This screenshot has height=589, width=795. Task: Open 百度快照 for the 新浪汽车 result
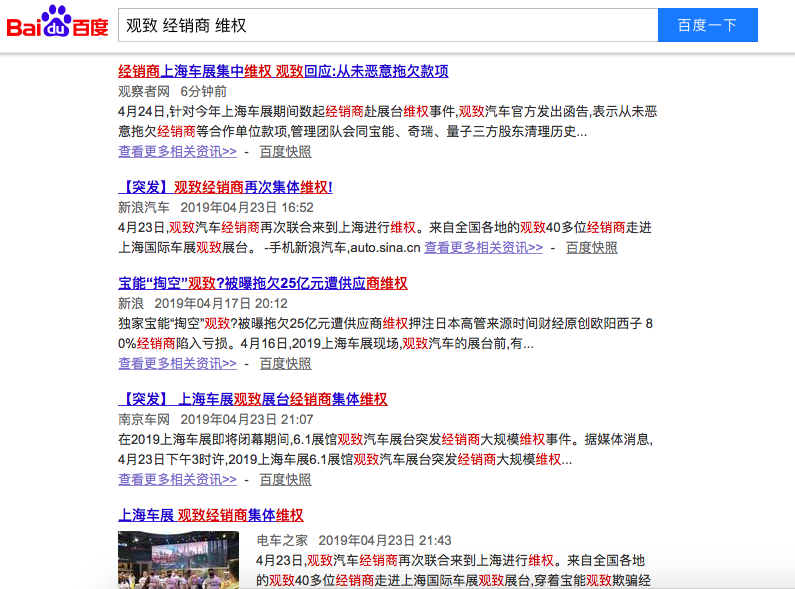[x=592, y=247]
